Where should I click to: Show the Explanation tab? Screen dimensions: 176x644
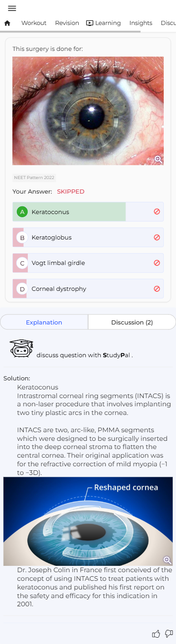point(44,322)
